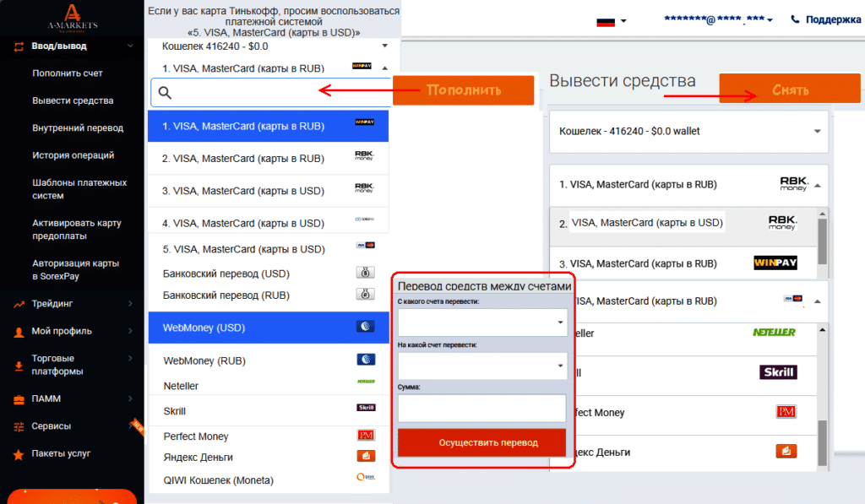Click the A-Markets logo
Image resolution: width=865 pixels, height=504 pixels.
(x=73, y=17)
